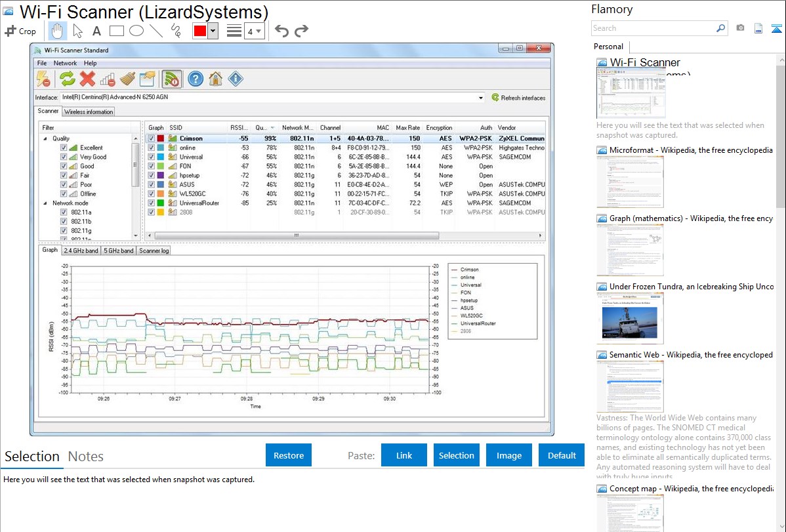The width and height of the screenshot is (786, 532).
Task: Select the Crop tool
Action: click(x=20, y=31)
